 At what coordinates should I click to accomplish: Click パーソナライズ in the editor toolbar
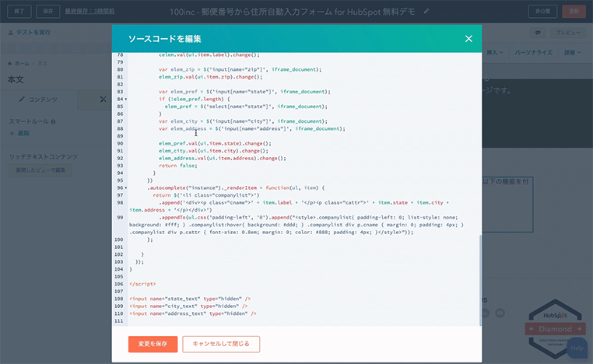pyautogui.click(x=533, y=53)
